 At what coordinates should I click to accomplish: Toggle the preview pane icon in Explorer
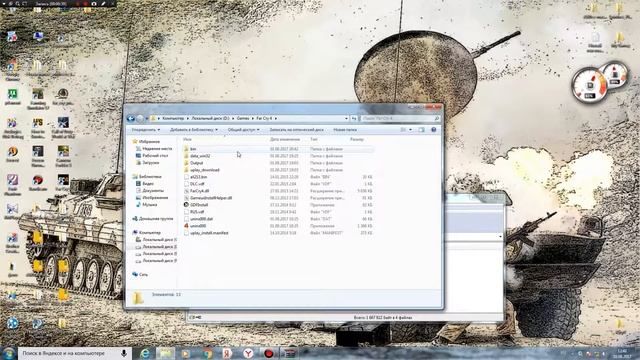(x=422, y=130)
